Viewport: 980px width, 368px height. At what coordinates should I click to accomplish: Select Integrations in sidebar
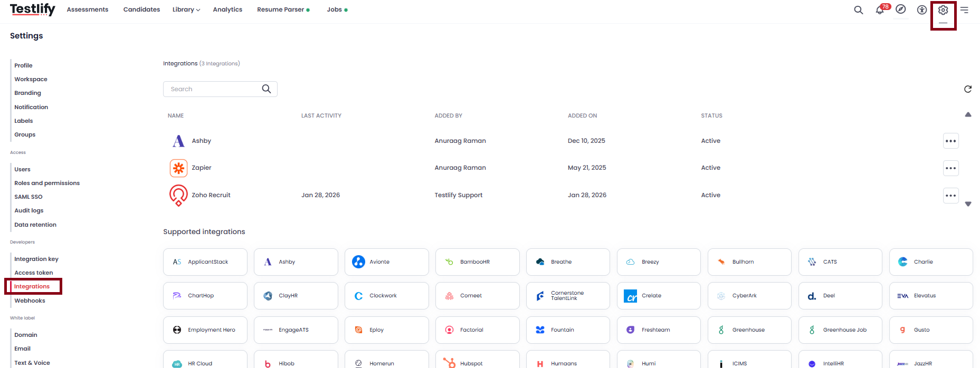coord(32,286)
